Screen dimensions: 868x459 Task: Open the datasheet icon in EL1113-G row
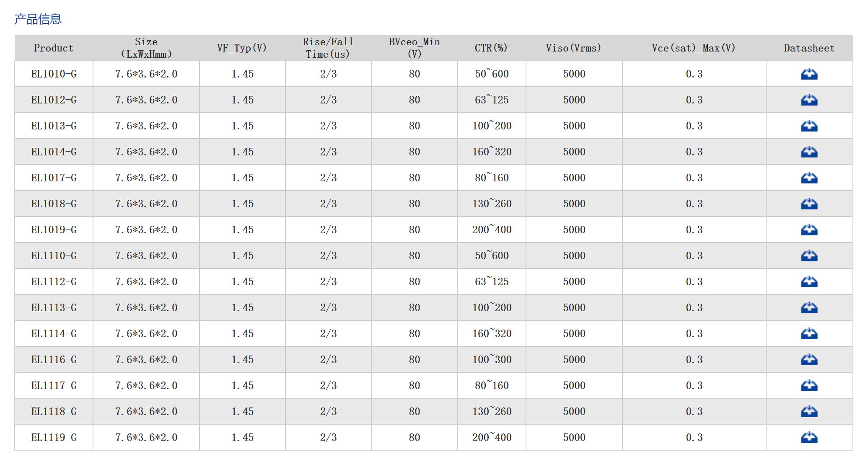pyautogui.click(x=809, y=308)
